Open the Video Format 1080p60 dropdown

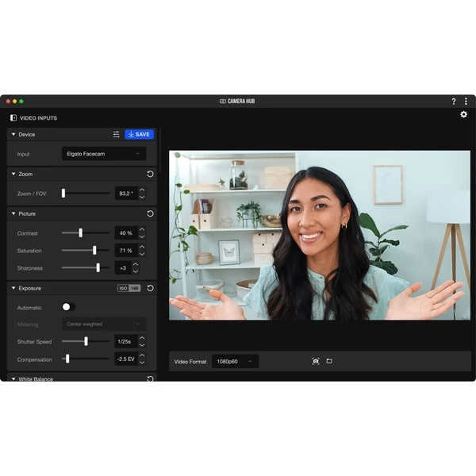(x=235, y=362)
